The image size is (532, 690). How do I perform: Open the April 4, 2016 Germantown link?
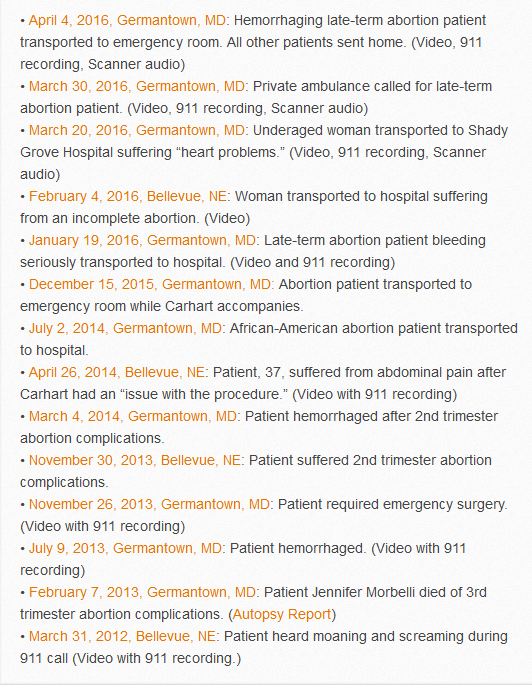point(127,21)
